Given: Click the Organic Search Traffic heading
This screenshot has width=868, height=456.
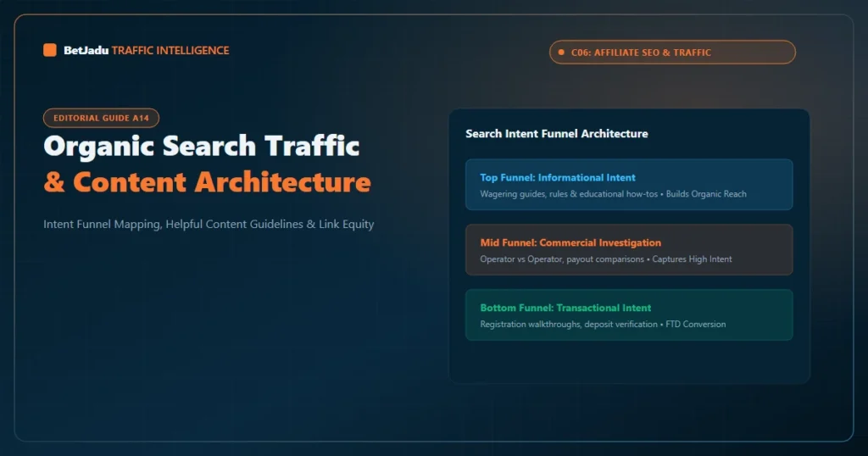Looking at the screenshot, I should tap(202, 147).
